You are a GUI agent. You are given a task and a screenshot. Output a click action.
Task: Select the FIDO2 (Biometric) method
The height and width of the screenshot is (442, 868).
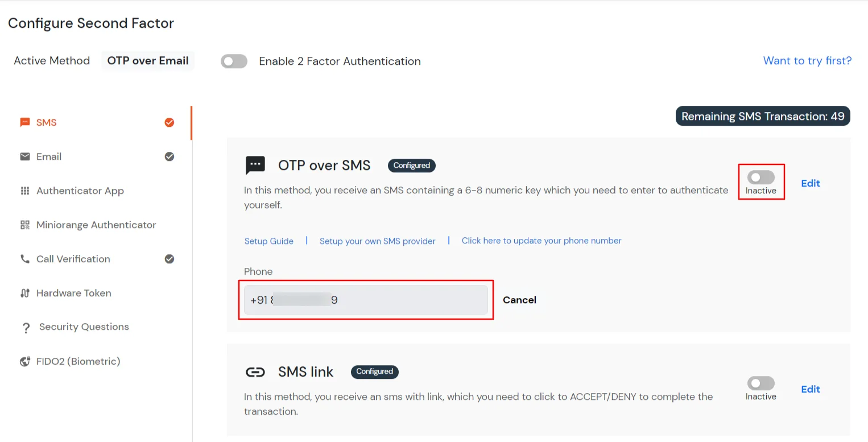[x=78, y=361]
